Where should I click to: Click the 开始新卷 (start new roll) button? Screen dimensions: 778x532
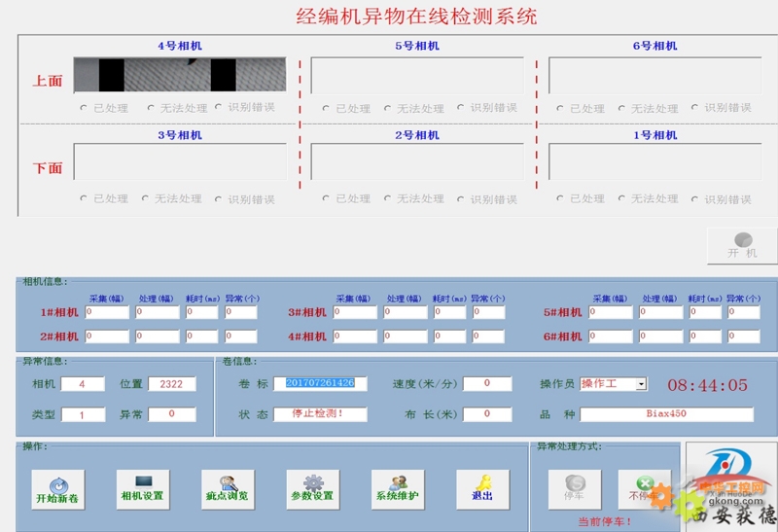(x=58, y=489)
